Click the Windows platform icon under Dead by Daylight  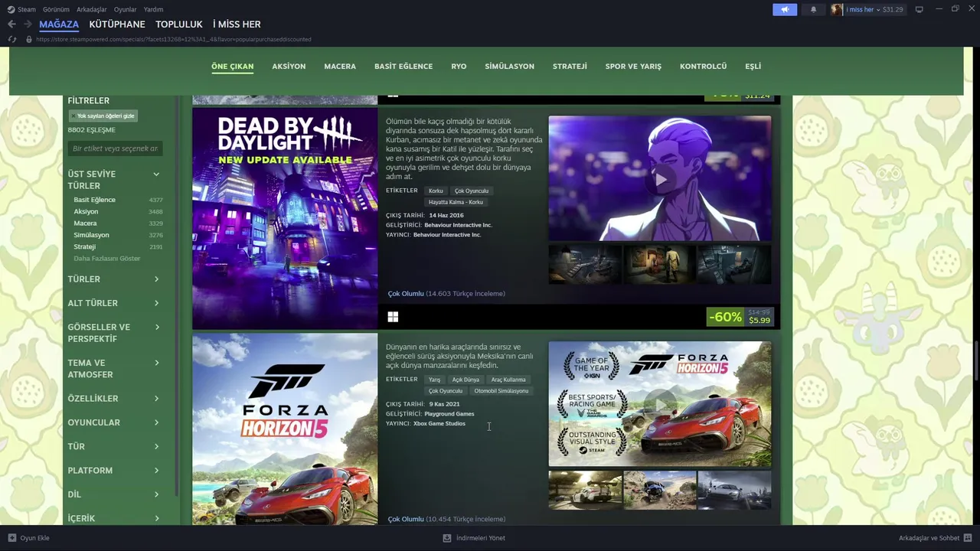click(393, 317)
